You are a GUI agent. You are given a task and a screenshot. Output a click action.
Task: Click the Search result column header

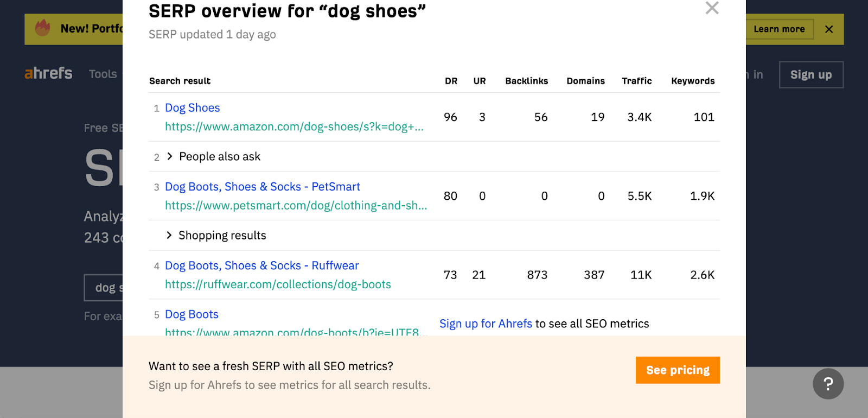click(x=180, y=81)
